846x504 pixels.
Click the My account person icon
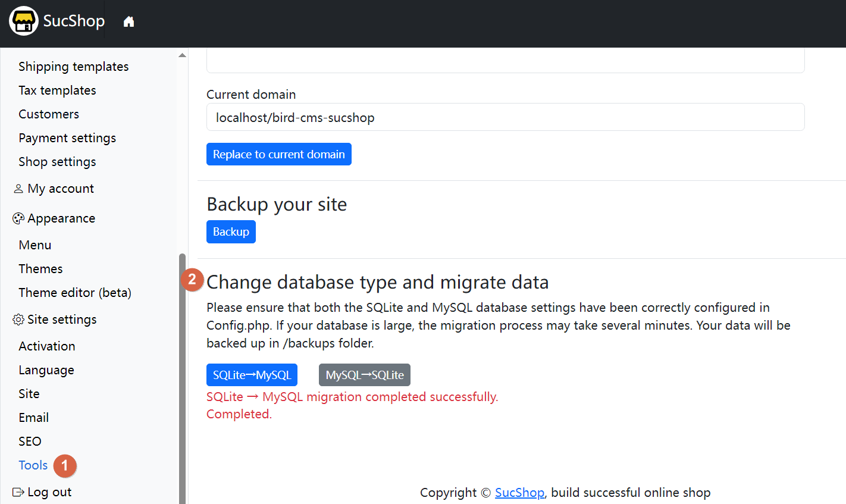click(x=18, y=189)
